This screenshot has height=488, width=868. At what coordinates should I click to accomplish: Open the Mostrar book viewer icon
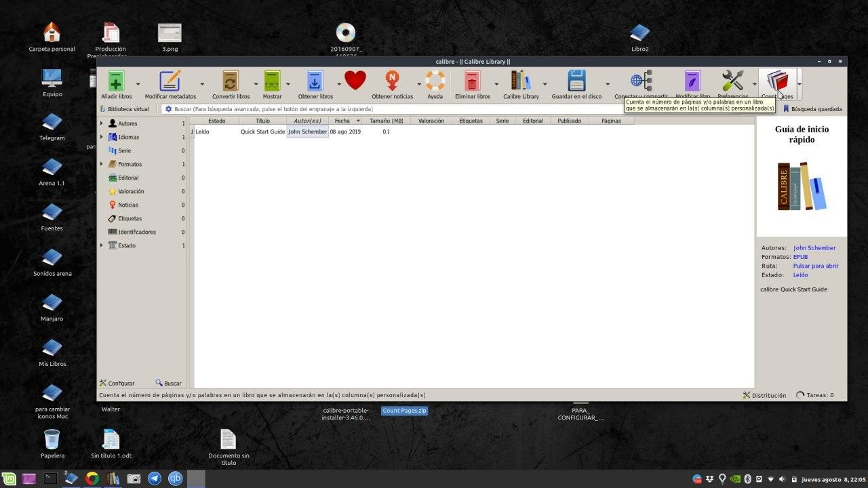click(272, 81)
